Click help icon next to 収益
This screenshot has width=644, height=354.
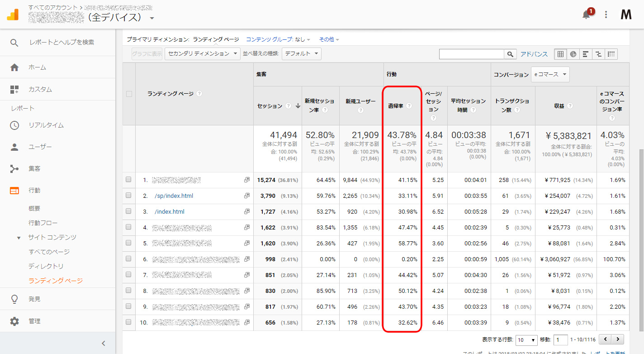[x=570, y=105]
